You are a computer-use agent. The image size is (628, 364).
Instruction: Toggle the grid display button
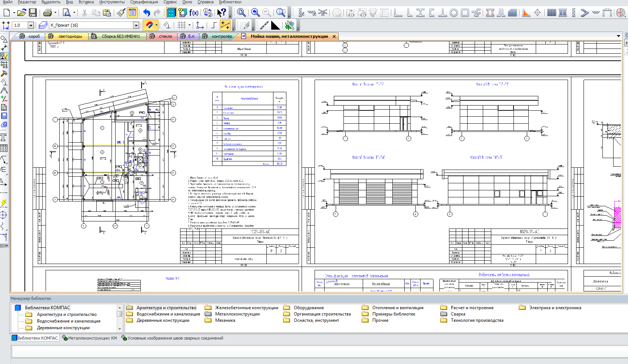pos(181,25)
